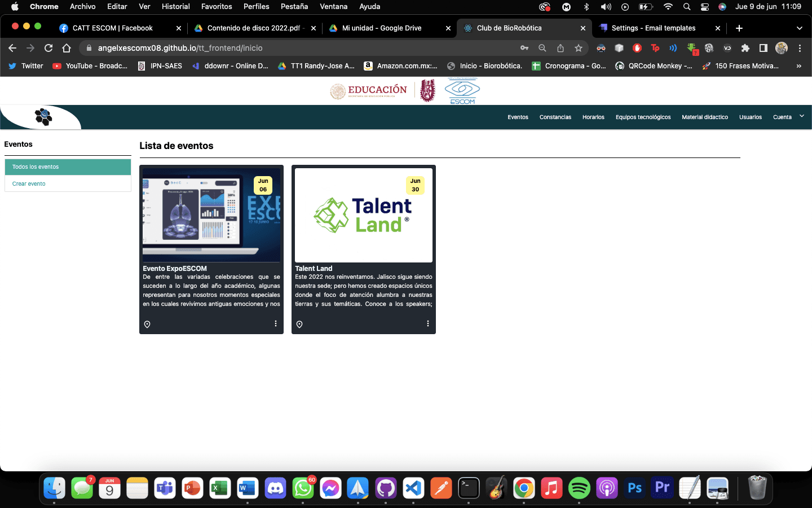
Task: Open Historial menu in menu bar
Action: point(175,7)
